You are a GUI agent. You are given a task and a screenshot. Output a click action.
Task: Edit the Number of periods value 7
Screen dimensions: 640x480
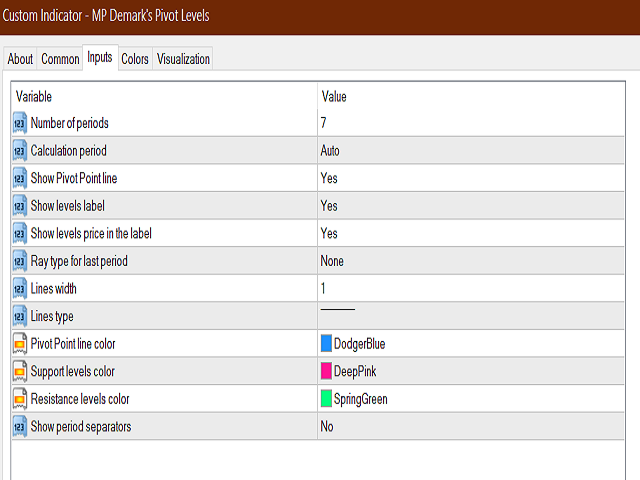point(324,123)
